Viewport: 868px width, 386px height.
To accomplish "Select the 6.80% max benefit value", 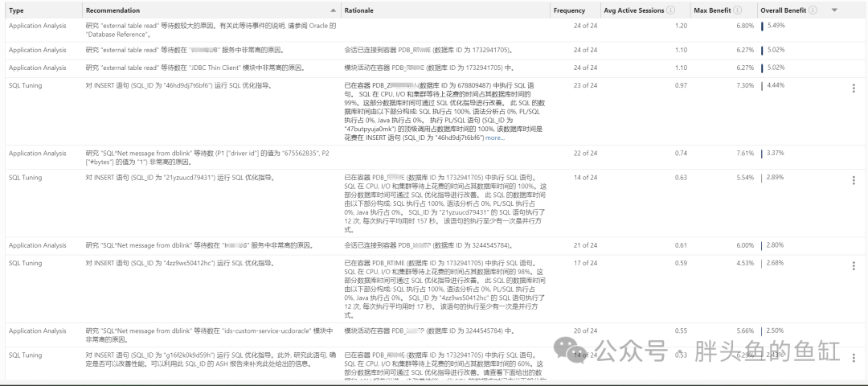I will click(745, 26).
